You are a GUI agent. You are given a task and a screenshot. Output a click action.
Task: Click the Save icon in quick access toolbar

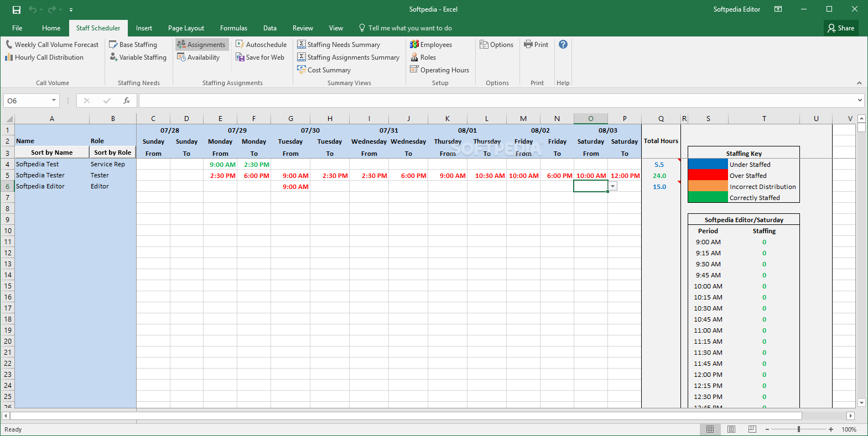click(x=17, y=9)
